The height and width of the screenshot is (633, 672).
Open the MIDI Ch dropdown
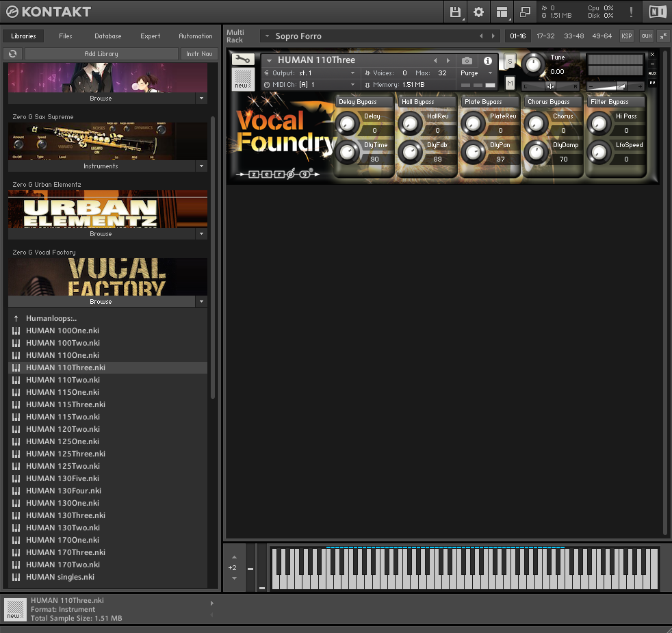pos(352,84)
